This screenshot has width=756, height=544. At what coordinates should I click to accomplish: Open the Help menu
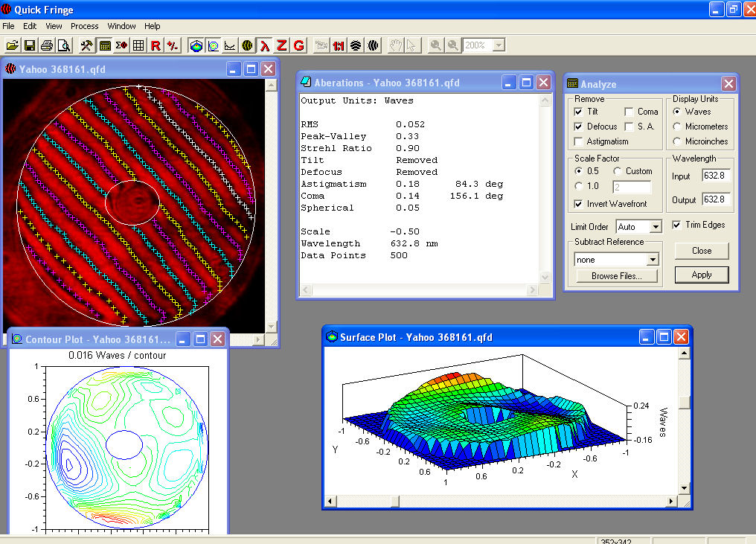pos(153,26)
